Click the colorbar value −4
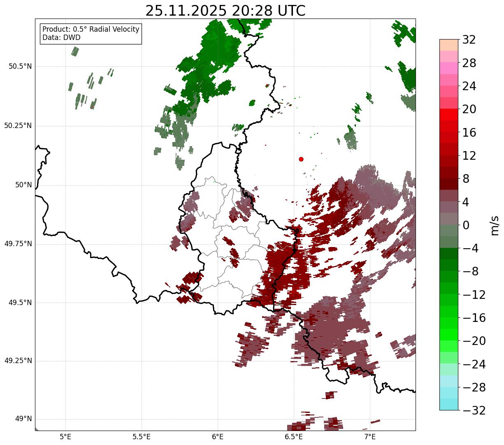 tap(470, 248)
